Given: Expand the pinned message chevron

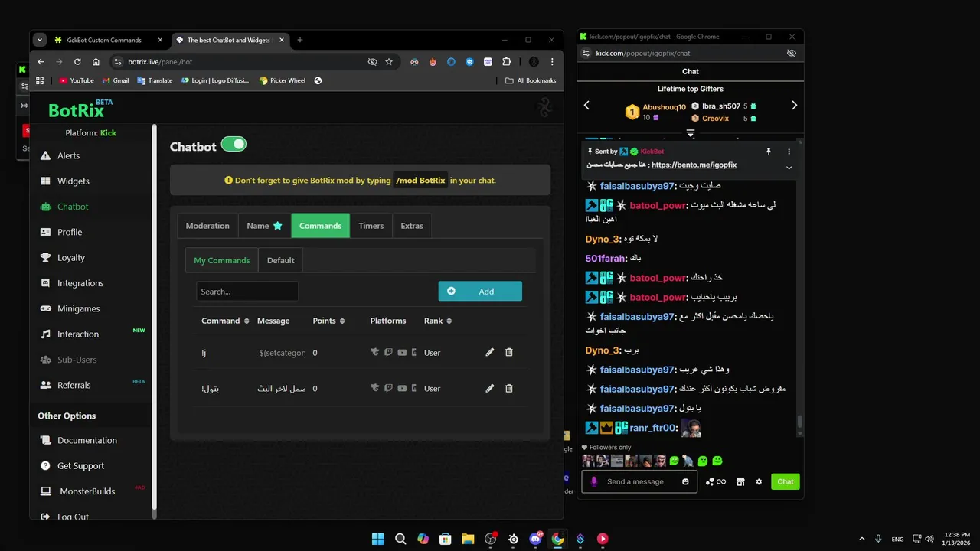Looking at the screenshot, I should point(789,168).
